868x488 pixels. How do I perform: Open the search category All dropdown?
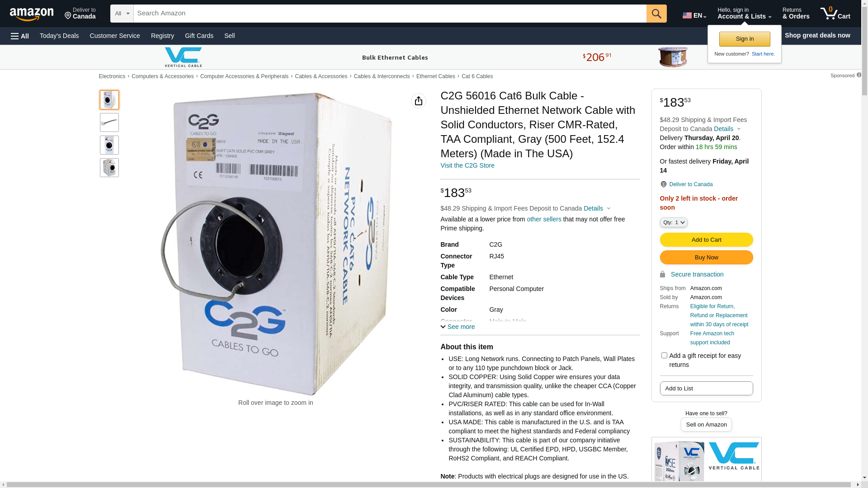[122, 14]
